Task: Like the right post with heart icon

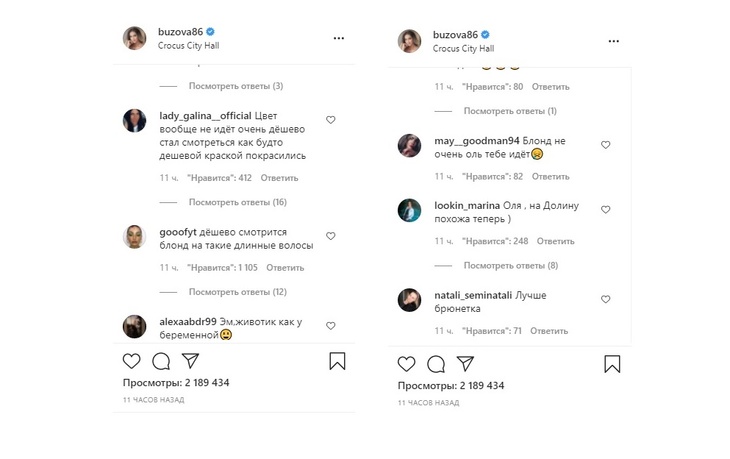Action: tap(407, 365)
